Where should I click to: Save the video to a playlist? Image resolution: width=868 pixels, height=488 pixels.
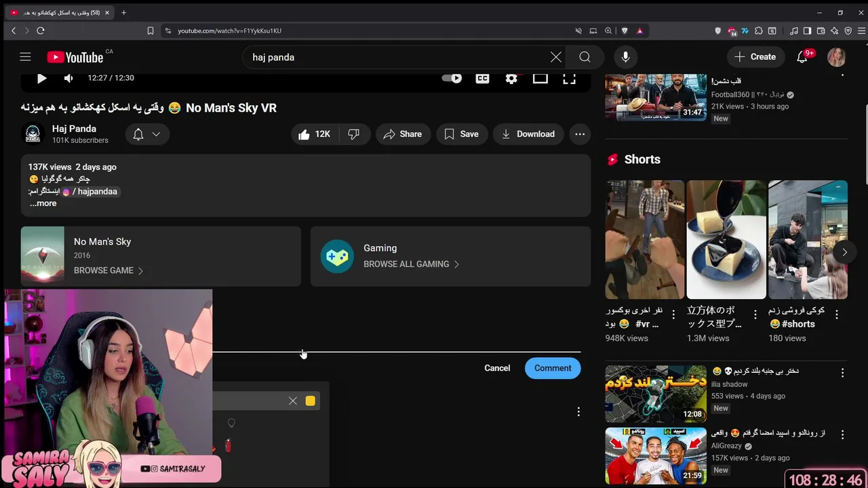[462, 134]
